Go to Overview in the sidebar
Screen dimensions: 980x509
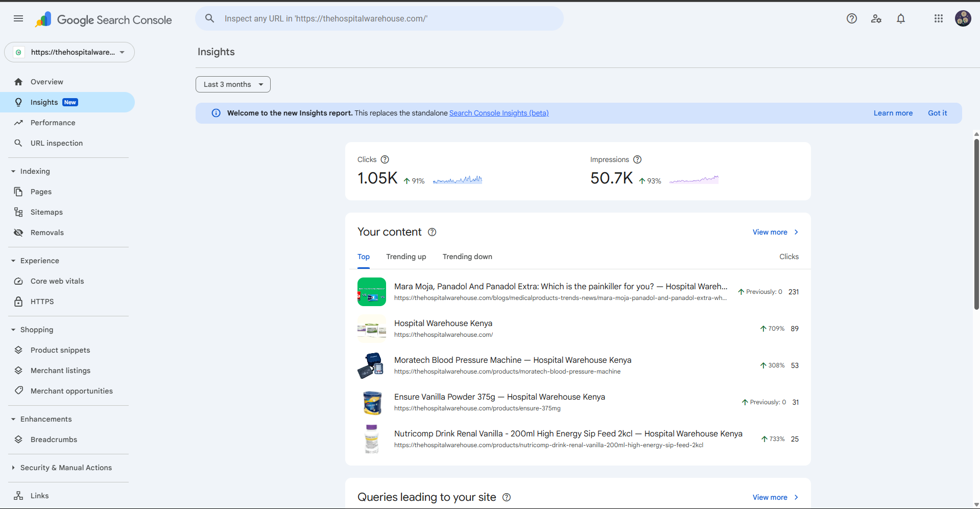coord(67,82)
